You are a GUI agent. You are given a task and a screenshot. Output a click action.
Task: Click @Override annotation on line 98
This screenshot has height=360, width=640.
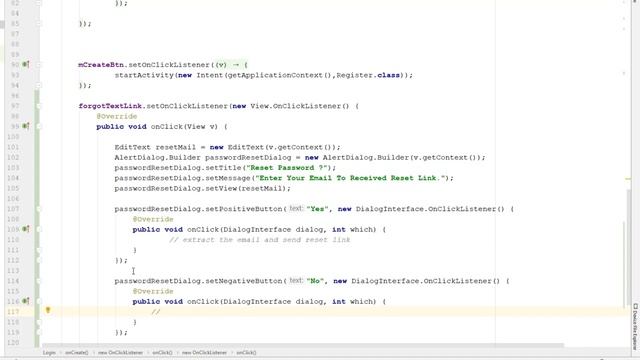[117, 116]
